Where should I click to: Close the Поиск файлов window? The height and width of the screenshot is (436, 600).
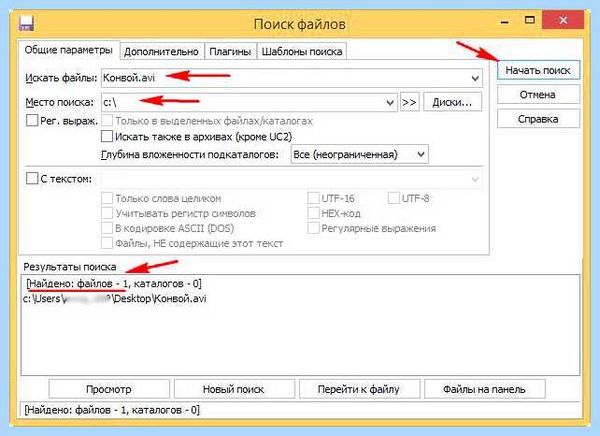(563, 20)
